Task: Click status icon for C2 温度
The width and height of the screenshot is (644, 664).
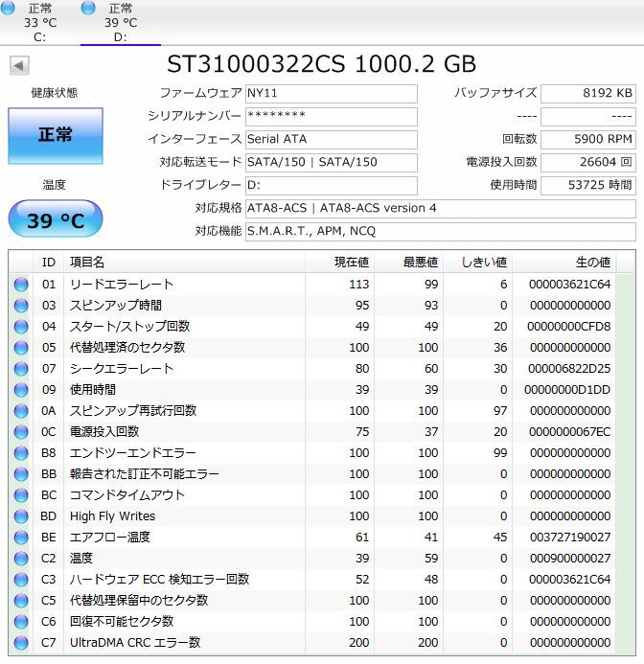Action: [21, 559]
